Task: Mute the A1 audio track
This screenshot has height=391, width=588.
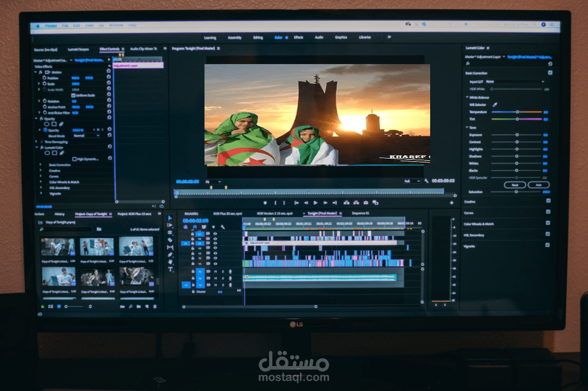Action: [216, 272]
